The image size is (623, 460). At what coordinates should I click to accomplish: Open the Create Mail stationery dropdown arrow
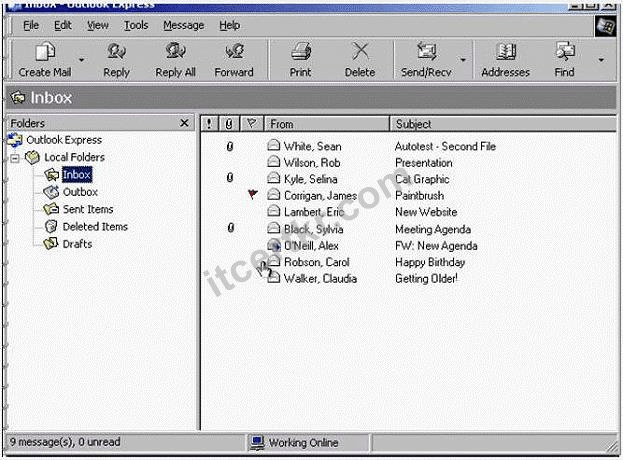[x=81, y=60]
